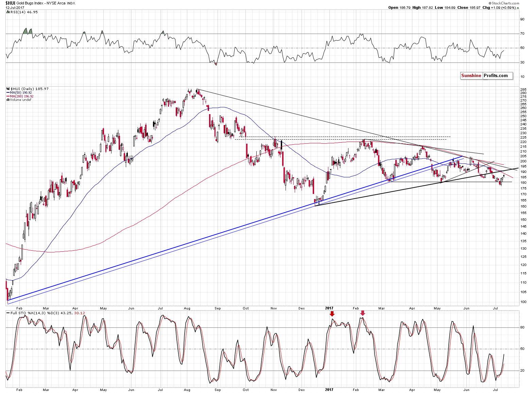Click the 100 price axis label
Viewport: 532px width, 393px height.
pos(523,302)
